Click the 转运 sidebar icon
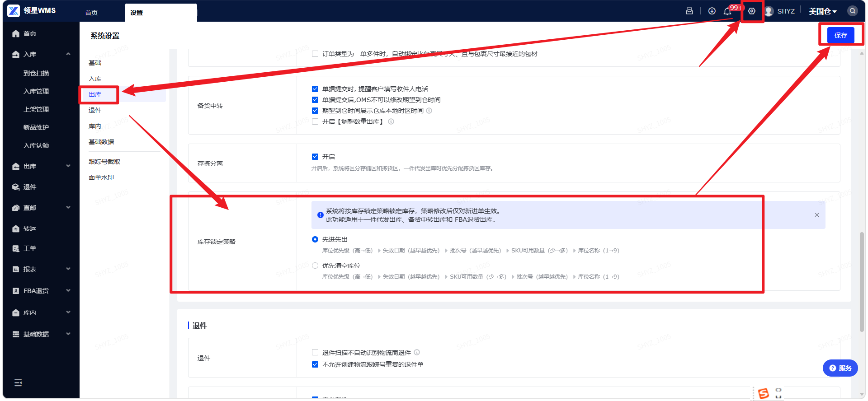Viewport: 868px width, 401px height. click(16, 228)
